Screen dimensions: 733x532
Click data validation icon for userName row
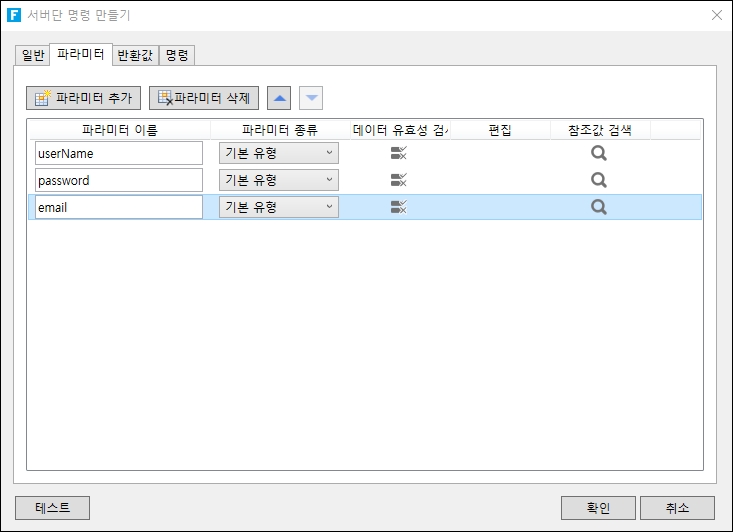coord(398,153)
